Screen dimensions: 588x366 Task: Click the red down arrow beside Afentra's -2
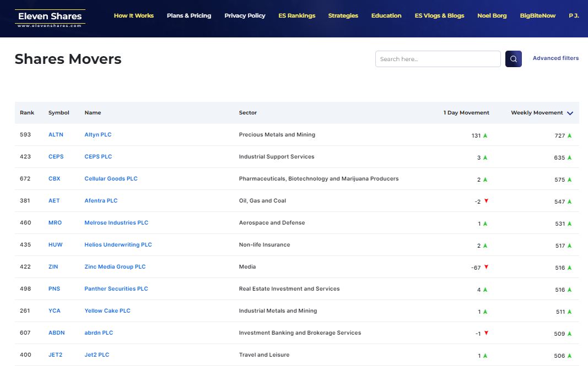(x=485, y=201)
